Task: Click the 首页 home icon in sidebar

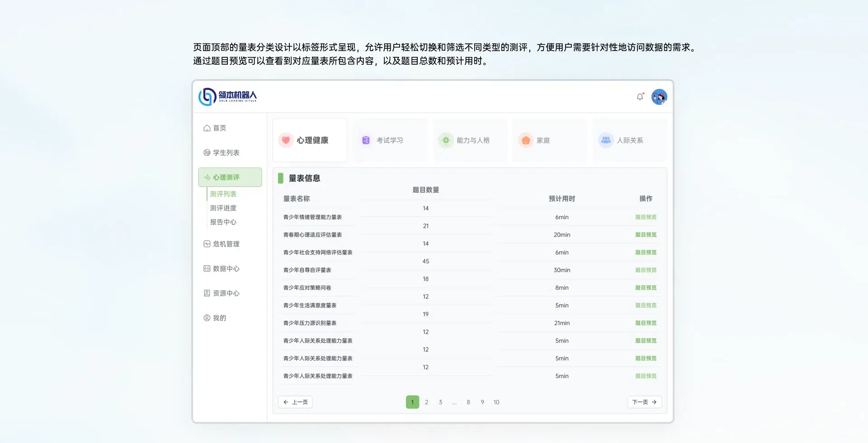Action: [207, 128]
